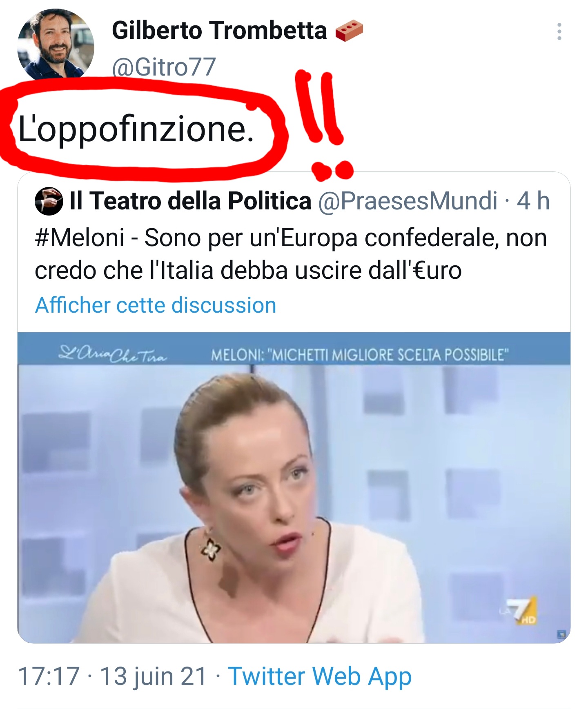Image resolution: width=588 pixels, height=709 pixels.
Task: Open the #Meloni hashtag
Action: (80, 238)
